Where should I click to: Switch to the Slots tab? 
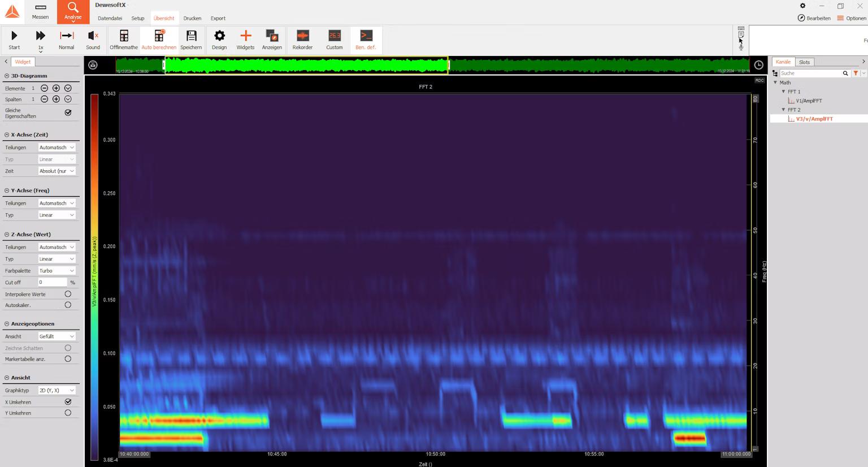pyautogui.click(x=804, y=62)
